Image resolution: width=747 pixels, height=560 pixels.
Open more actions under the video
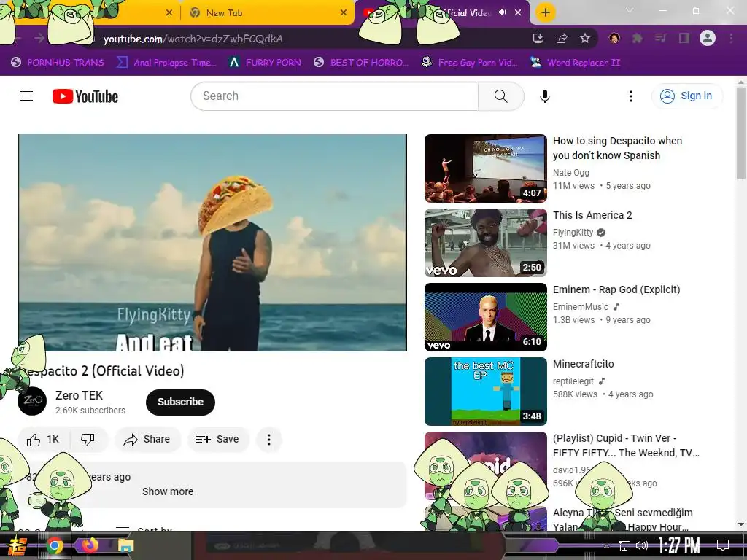tap(268, 439)
